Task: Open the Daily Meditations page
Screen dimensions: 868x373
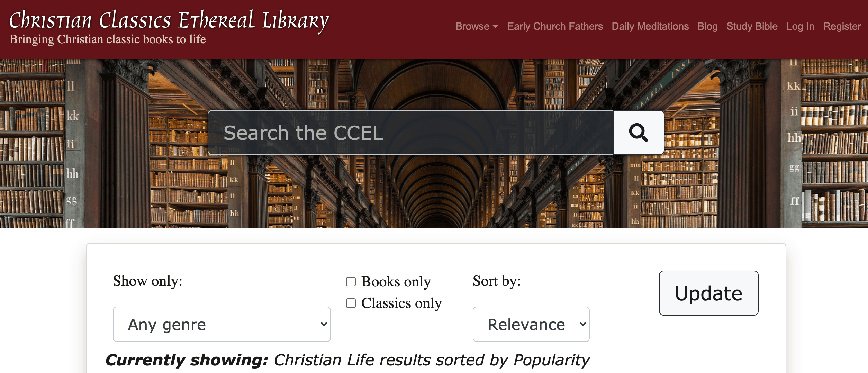Action: pos(650,26)
